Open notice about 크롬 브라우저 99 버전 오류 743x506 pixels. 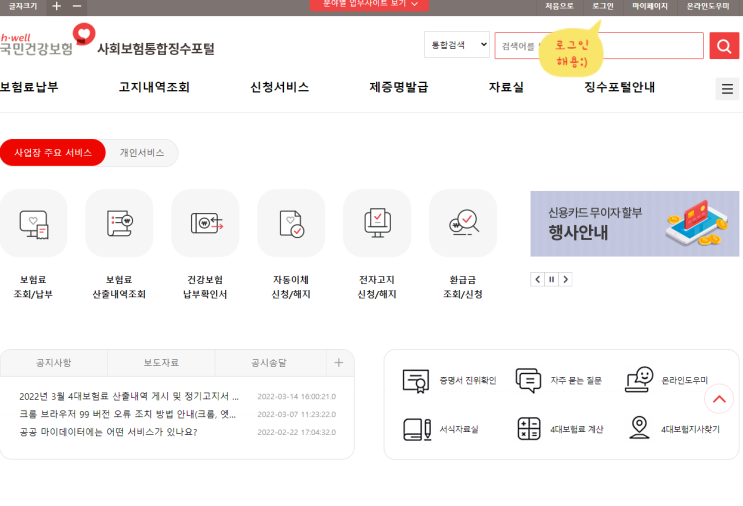127,414
